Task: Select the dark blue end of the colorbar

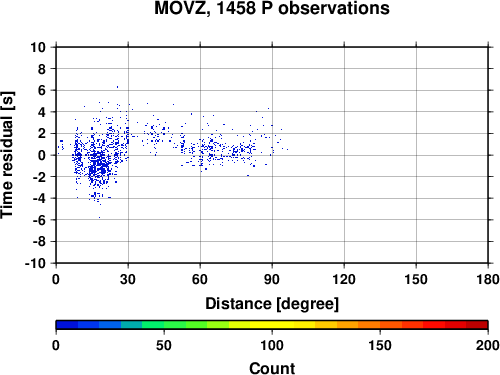Action: 67,325
